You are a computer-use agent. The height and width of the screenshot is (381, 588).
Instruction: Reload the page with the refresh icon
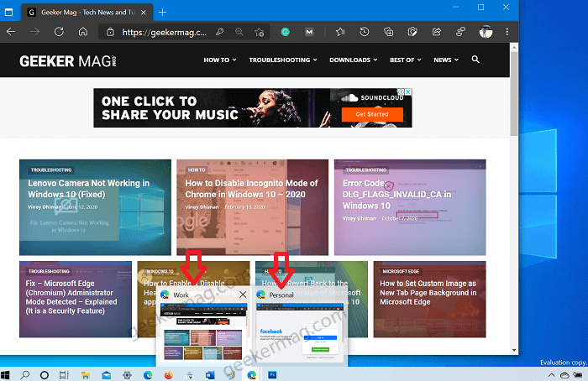(59, 32)
